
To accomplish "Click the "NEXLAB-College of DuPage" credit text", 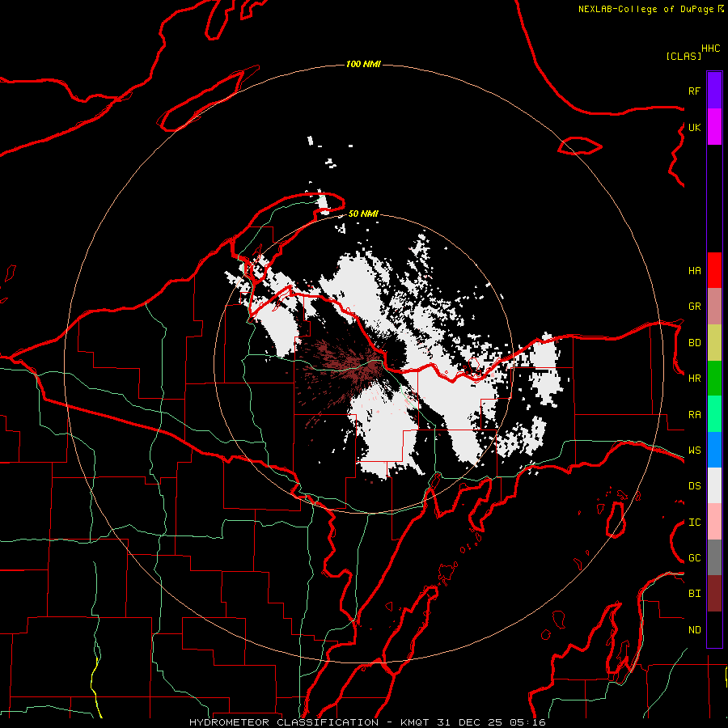I will (645, 9).
